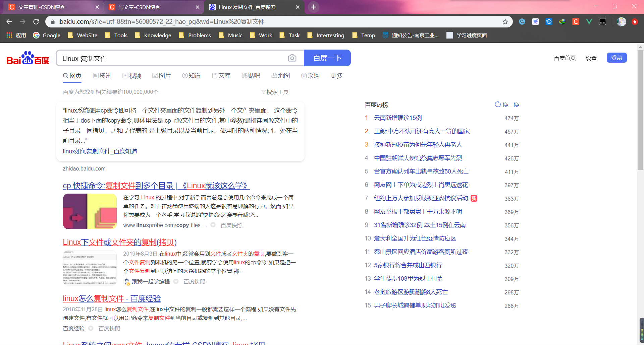
Task: Select the 知道 search category
Action: [x=191, y=76]
